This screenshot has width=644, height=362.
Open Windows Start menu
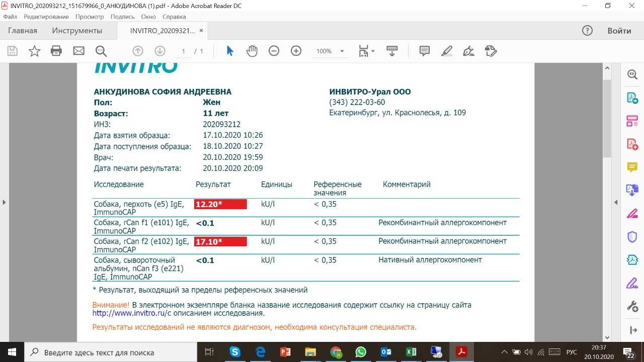12,352
